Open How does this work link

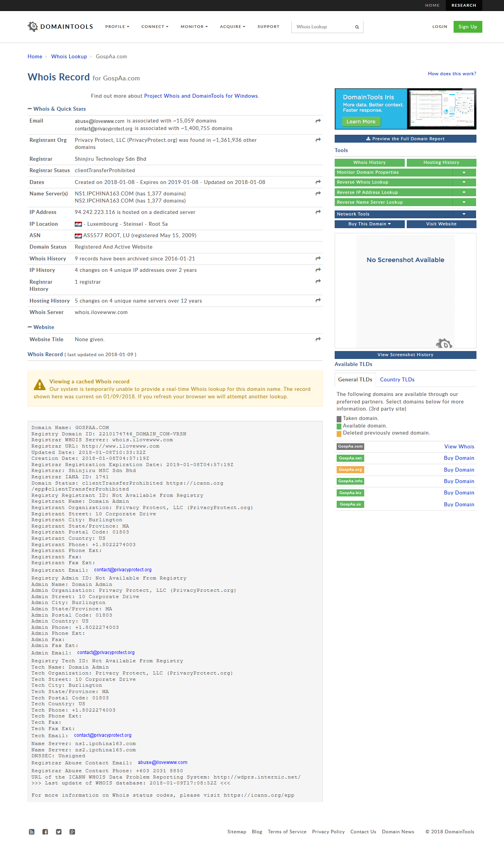[452, 74]
